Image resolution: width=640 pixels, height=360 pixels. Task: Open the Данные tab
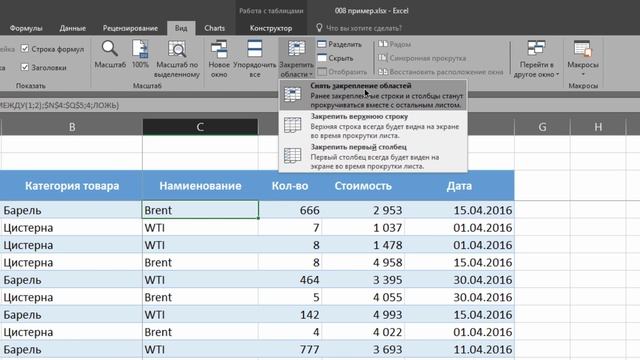[x=73, y=28]
